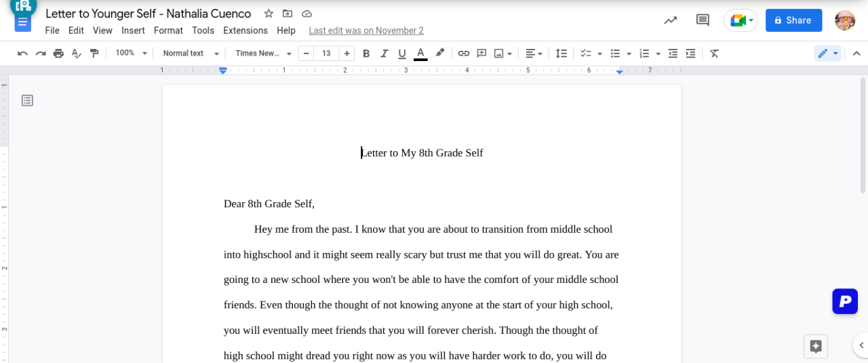The height and width of the screenshot is (363, 868).
Task: Toggle bulleted list
Action: coord(615,53)
